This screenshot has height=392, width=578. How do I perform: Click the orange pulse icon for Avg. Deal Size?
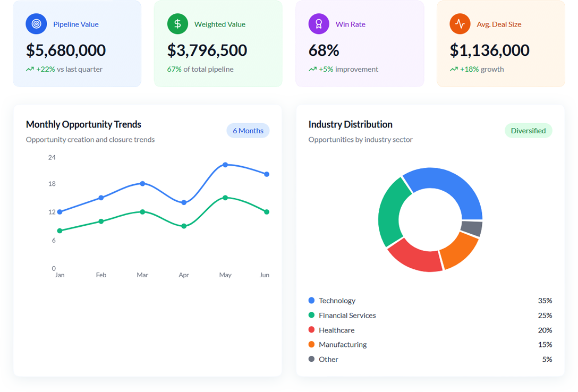pyautogui.click(x=460, y=24)
